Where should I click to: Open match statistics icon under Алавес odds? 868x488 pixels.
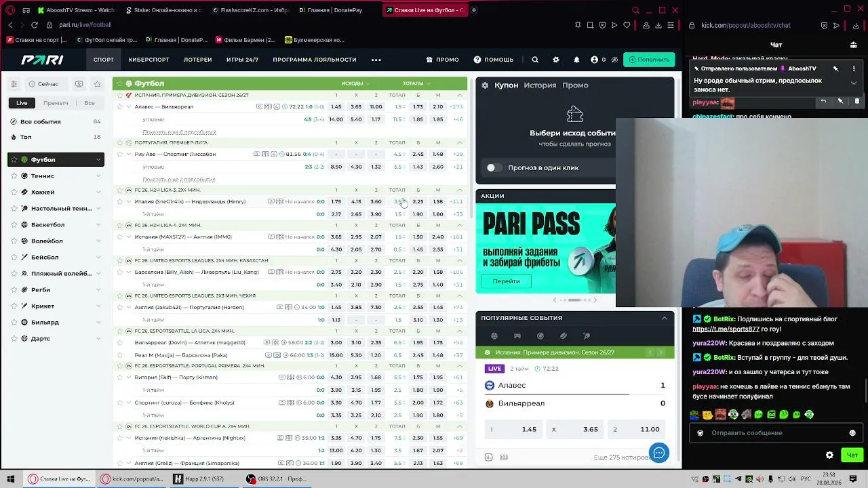click(x=488, y=457)
